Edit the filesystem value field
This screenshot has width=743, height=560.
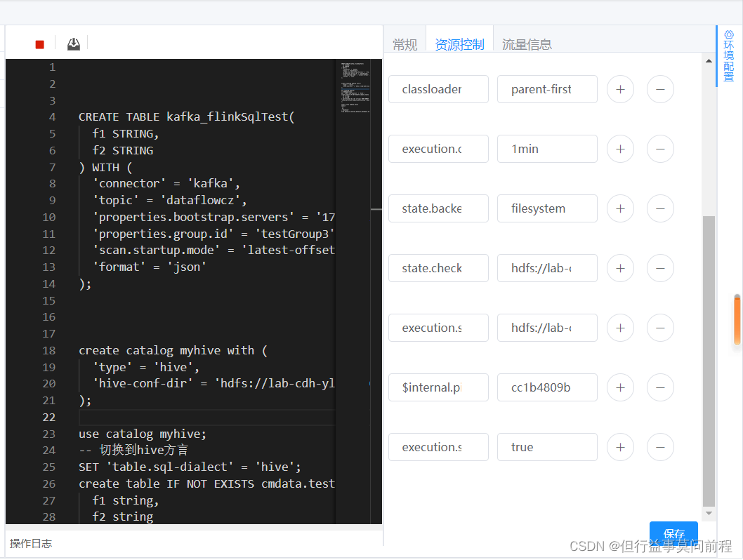(547, 208)
